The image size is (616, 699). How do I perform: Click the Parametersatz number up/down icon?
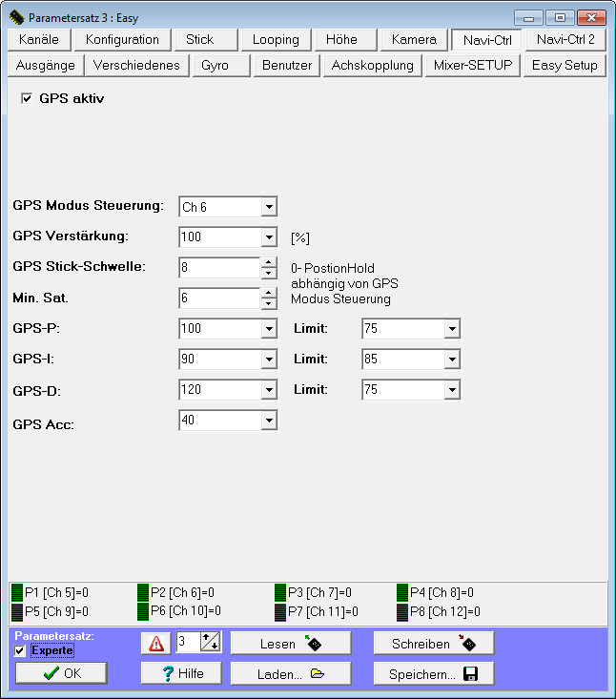[210, 644]
